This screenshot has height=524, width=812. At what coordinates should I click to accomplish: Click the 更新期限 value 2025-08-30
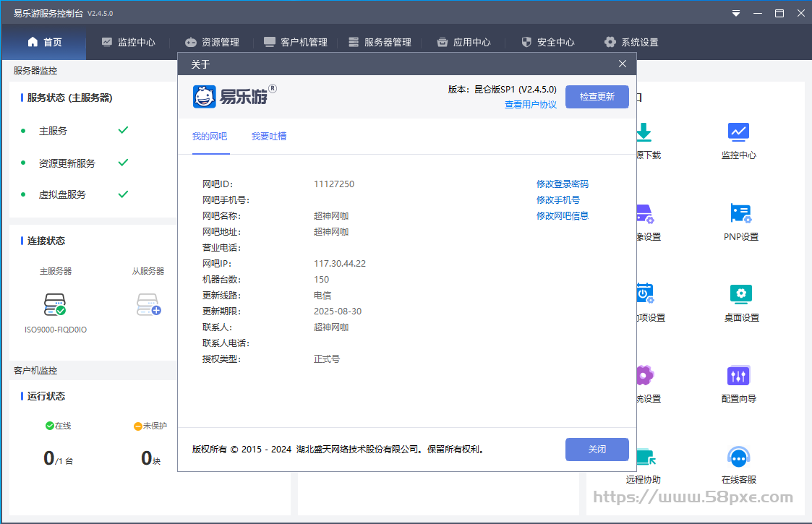tap(338, 312)
